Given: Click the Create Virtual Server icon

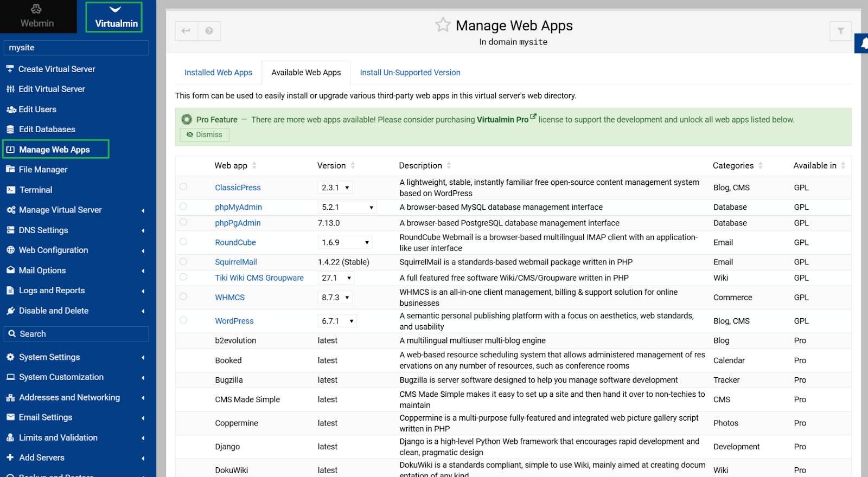Looking at the screenshot, I should (x=10, y=69).
